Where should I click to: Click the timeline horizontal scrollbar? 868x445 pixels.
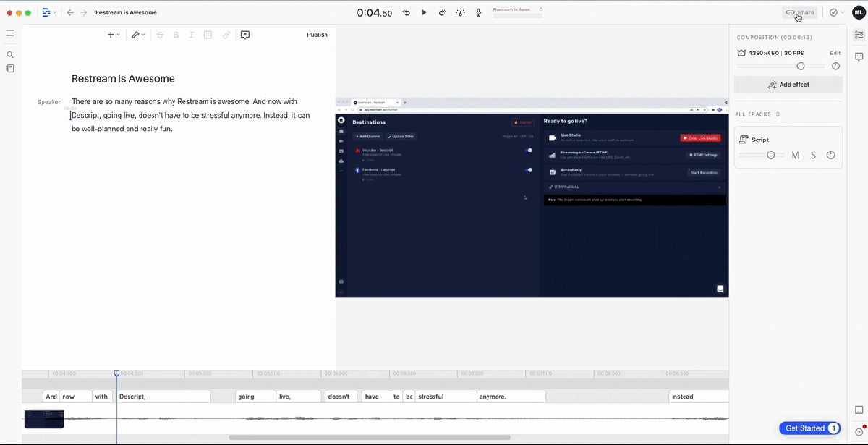[370, 438]
